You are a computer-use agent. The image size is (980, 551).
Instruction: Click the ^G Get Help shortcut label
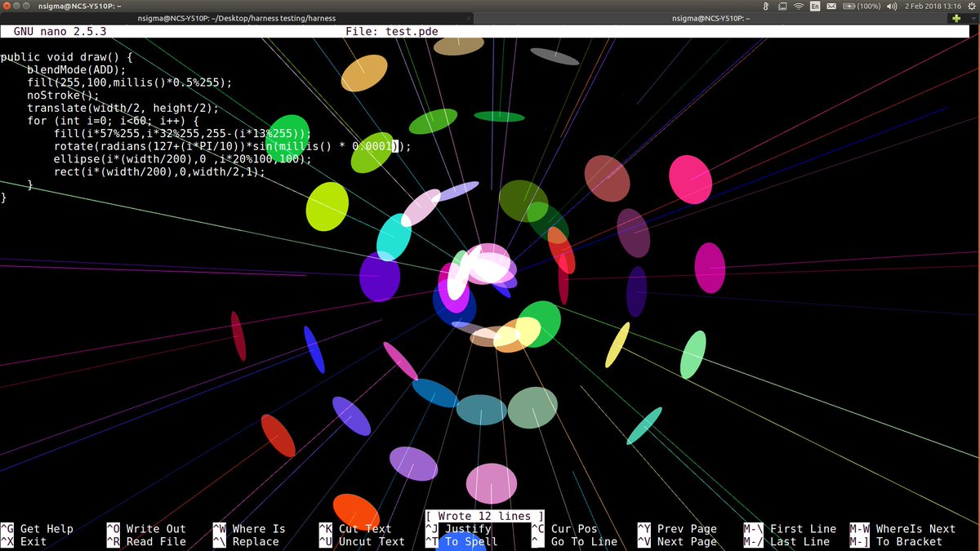pos(37,529)
